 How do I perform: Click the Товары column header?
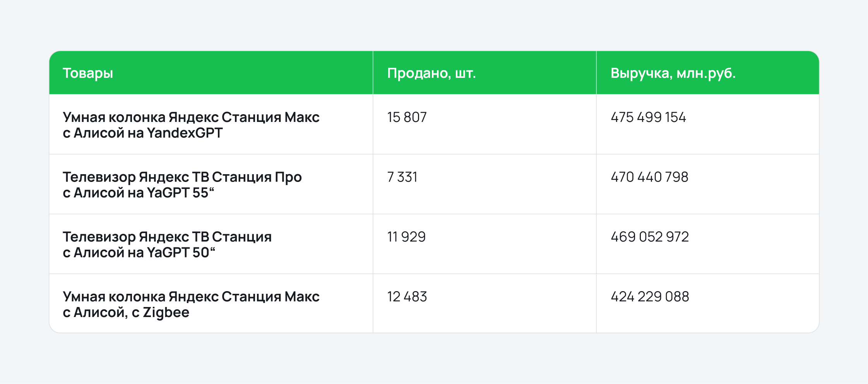click(88, 73)
